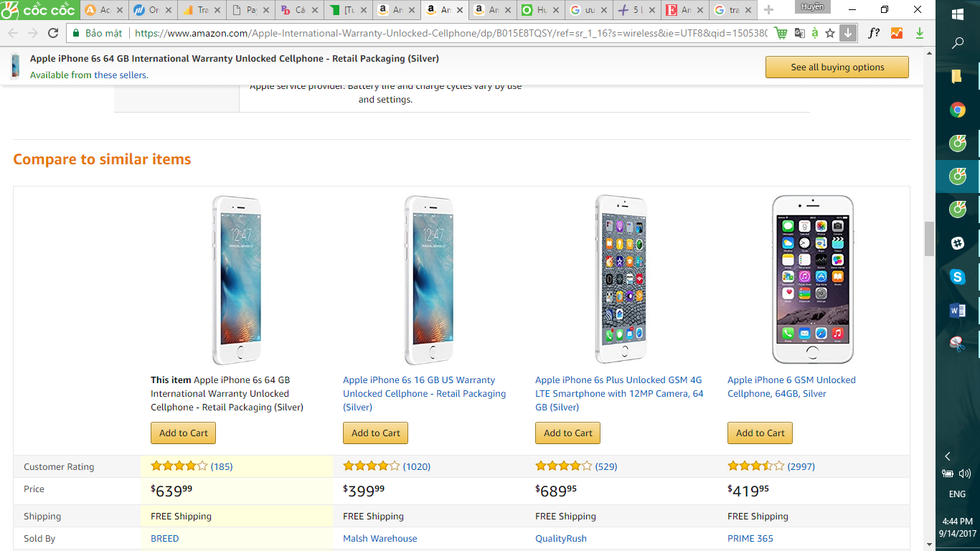Screen dimensions: 980x551
Task: Open a new browser tab
Action: 768,10
